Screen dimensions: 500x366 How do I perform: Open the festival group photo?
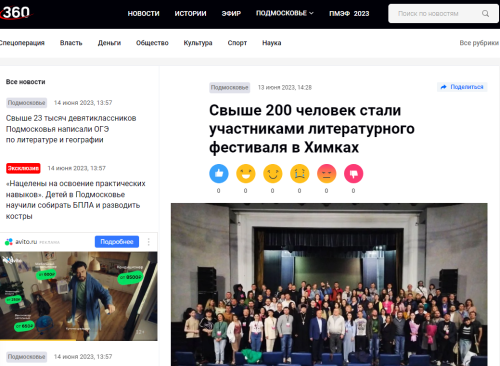point(329,284)
